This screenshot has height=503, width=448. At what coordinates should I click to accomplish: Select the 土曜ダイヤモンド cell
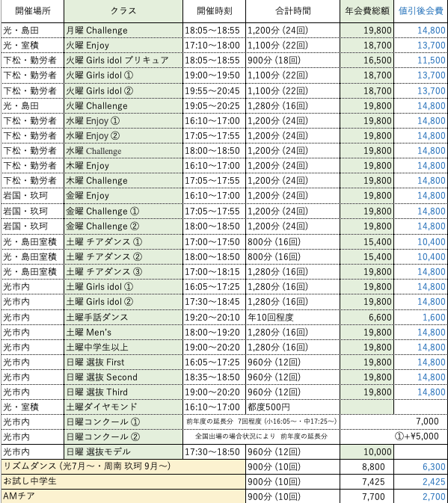tap(123, 407)
